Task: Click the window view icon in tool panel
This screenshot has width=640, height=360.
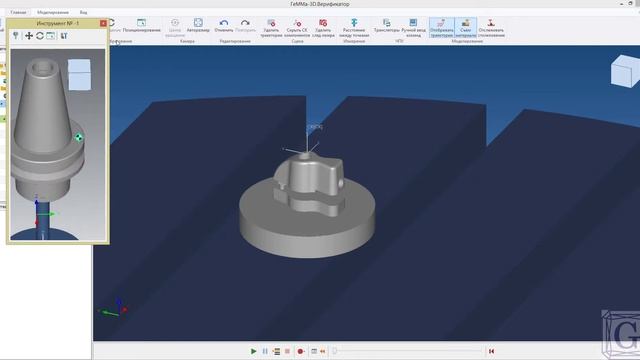Action: [x=51, y=36]
